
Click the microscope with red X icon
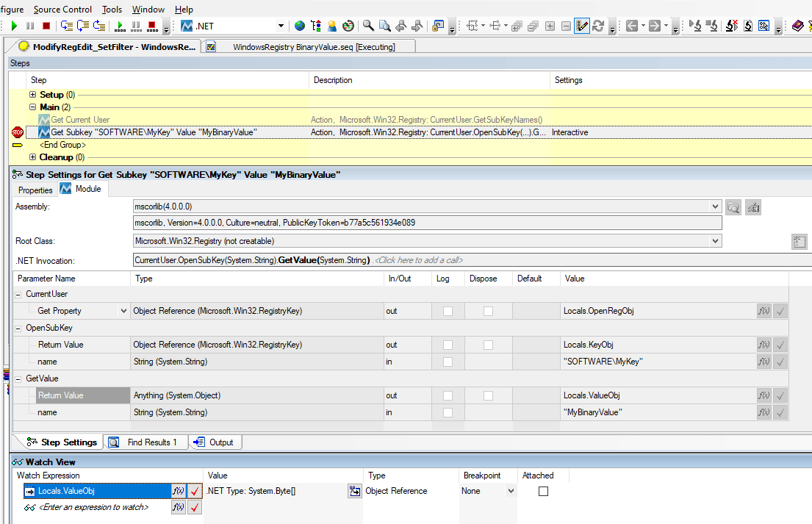pyautogui.click(x=732, y=26)
